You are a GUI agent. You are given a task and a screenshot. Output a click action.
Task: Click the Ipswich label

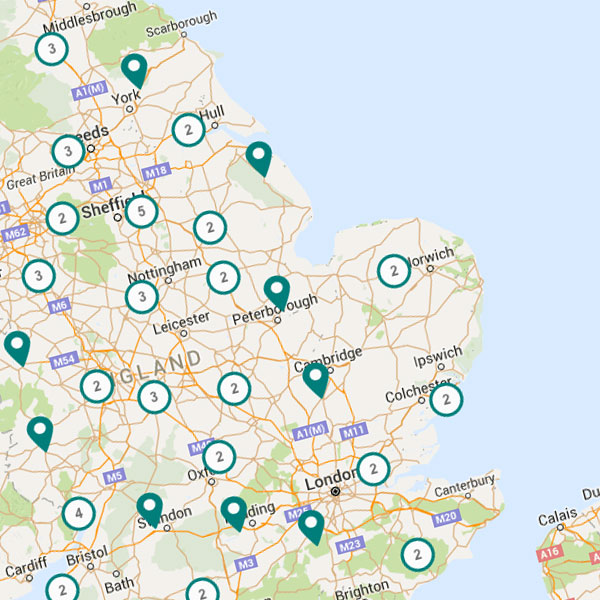coord(438,355)
